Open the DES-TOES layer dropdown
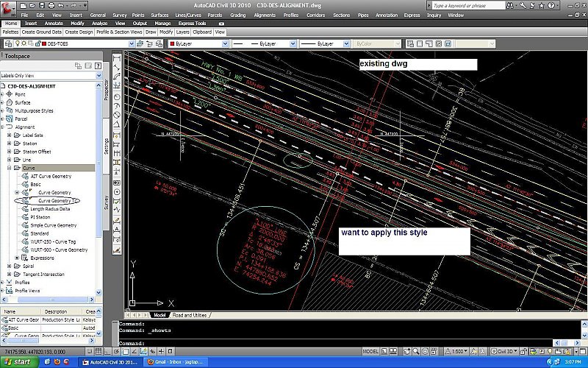 coord(132,44)
